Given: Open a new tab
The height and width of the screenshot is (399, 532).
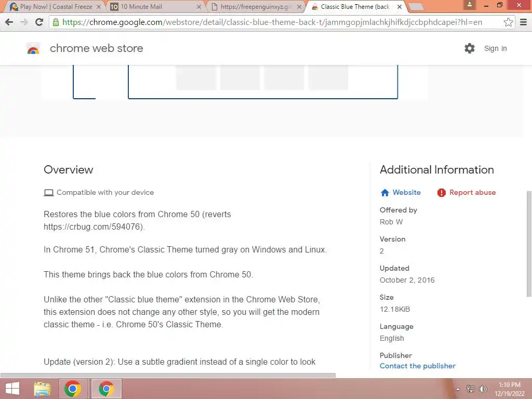Looking at the screenshot, I should (416, 7).
